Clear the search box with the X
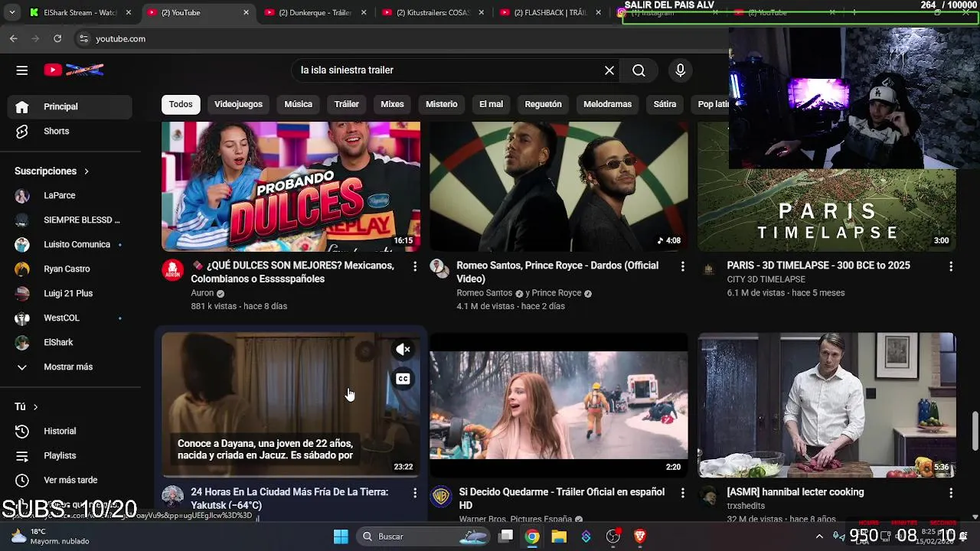This screenshot has width=980, height=551. click(609, 70)
